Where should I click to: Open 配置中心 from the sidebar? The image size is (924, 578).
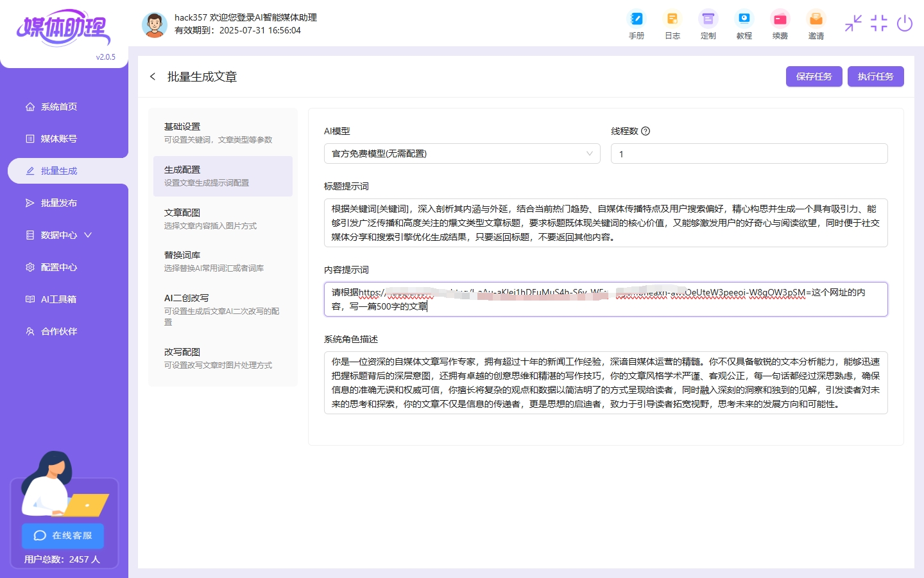point(59,267)
